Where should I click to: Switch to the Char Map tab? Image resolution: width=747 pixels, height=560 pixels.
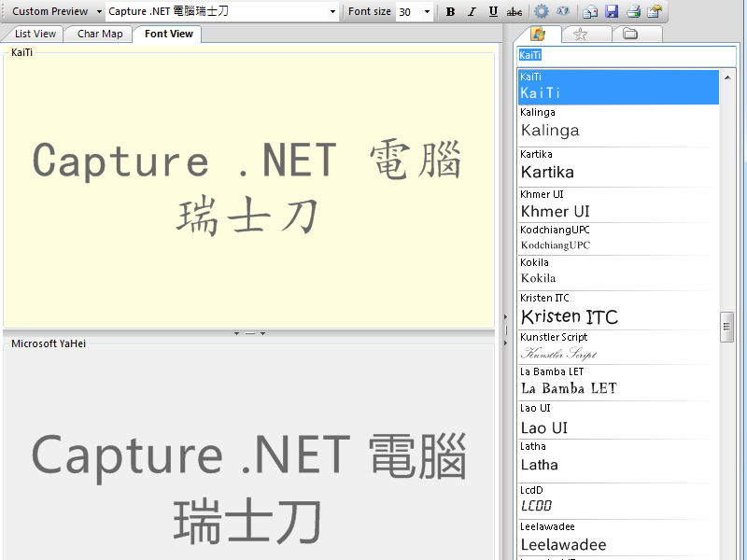(100, 34)
